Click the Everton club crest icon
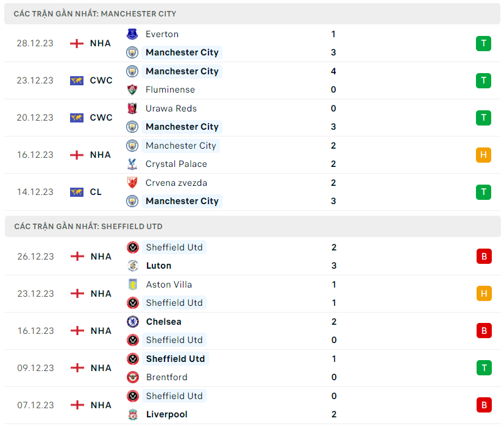The width and height of the screenshot is (504, 432). click(132, 34)
